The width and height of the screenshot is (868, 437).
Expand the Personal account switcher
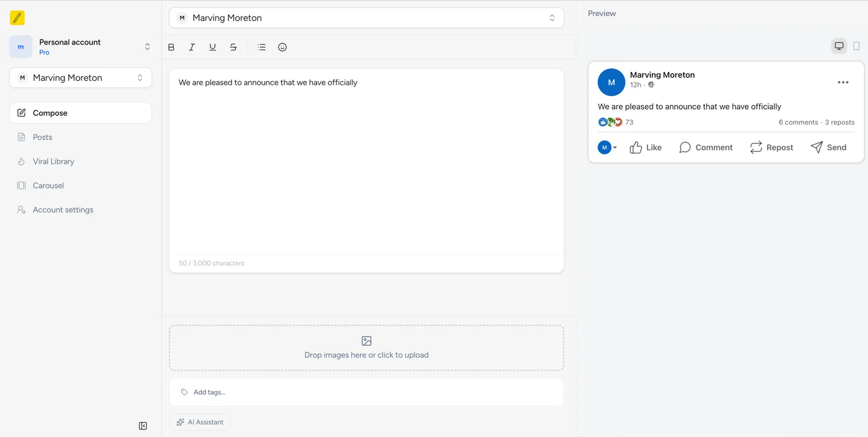point(80,47)
